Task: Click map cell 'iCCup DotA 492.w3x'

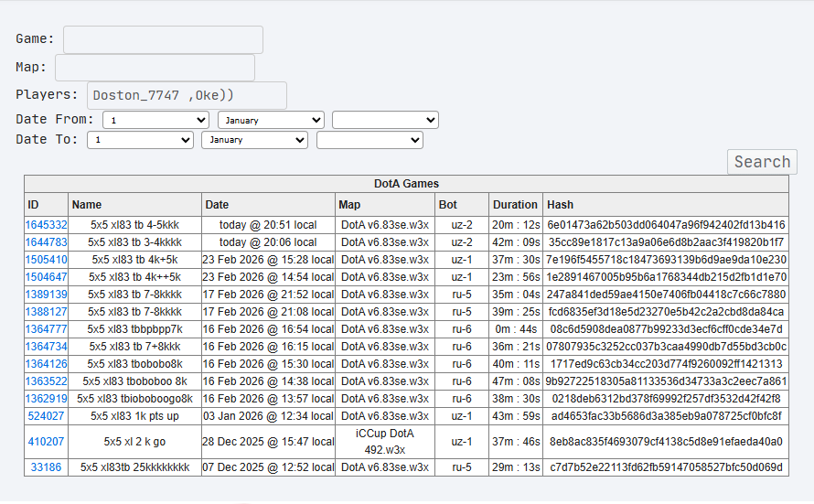Action: point(385,442)
